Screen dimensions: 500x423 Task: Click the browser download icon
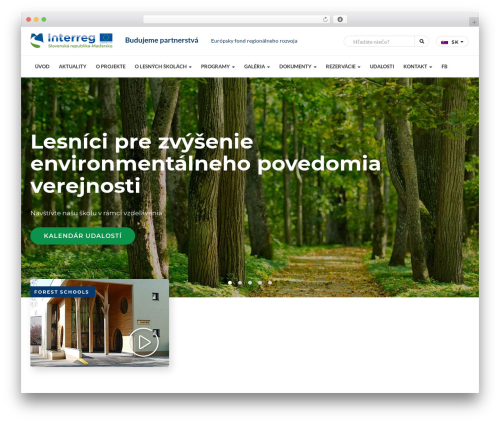click(x=340, y=20)
